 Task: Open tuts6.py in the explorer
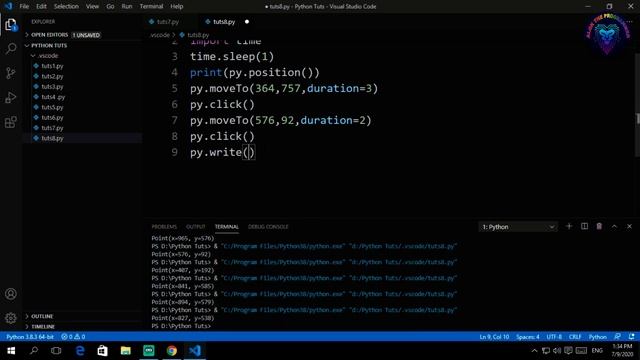[x=52, y=118]
